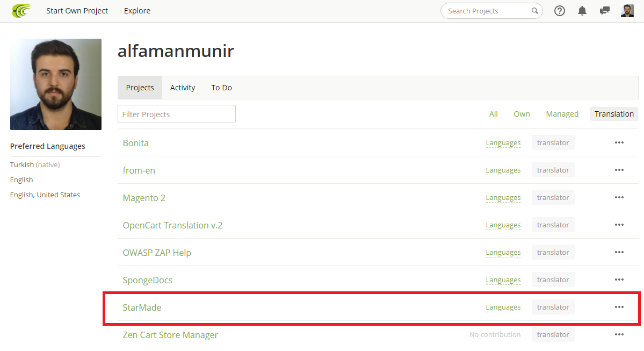Open the SpongeDocs project
The image size is (644, 351).
(148, 280)
